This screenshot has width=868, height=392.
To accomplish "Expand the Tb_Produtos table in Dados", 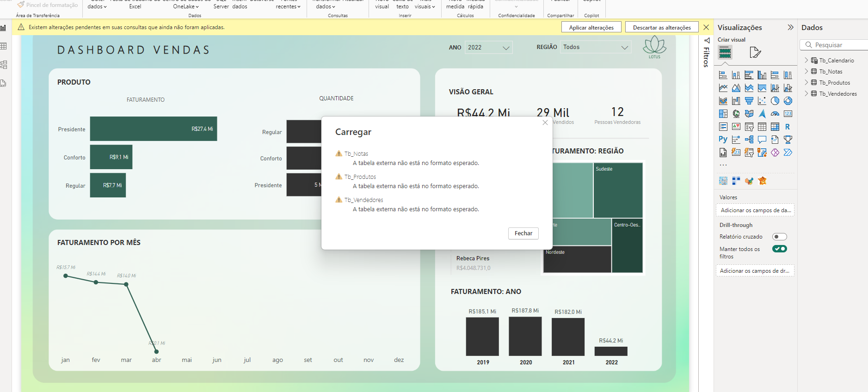I will 806,82.
